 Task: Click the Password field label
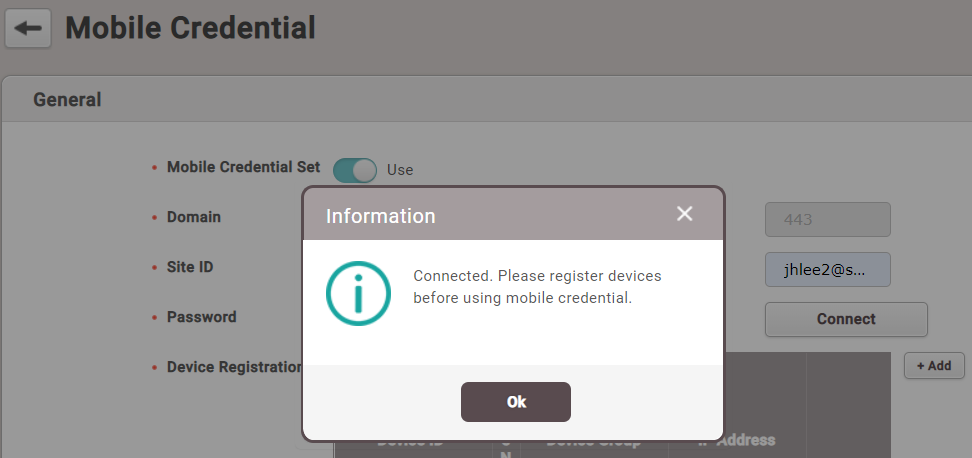[x=201, y=317]
